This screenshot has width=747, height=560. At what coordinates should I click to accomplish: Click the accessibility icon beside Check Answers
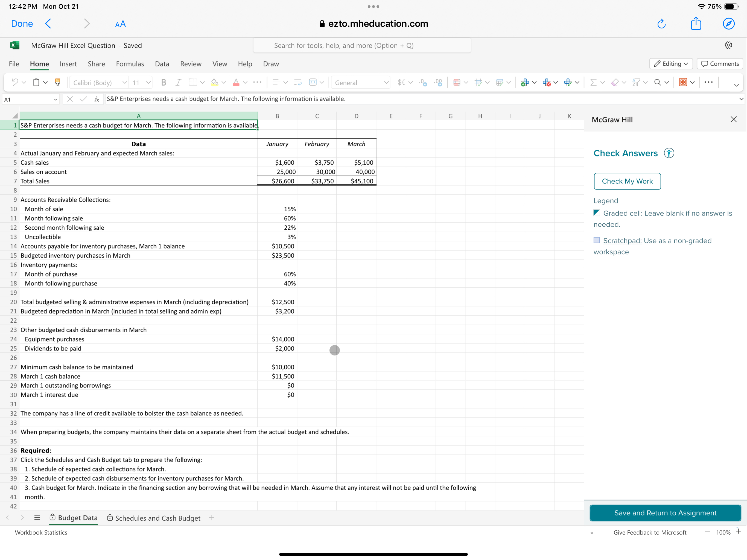(669, 153)
